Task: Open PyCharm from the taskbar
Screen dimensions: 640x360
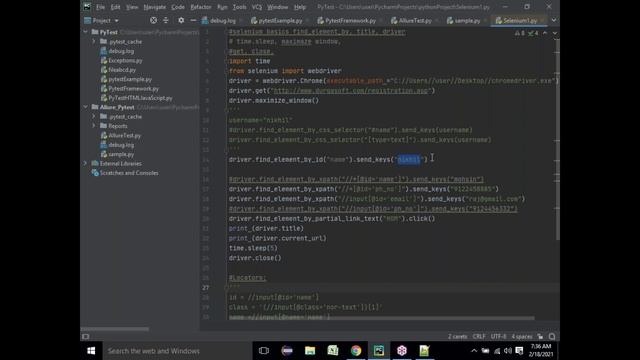Action: [x=379, y=351]
